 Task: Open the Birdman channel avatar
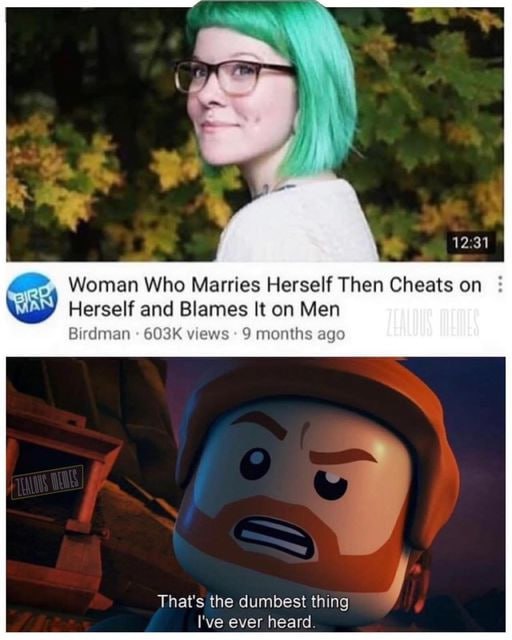[33, 298]
